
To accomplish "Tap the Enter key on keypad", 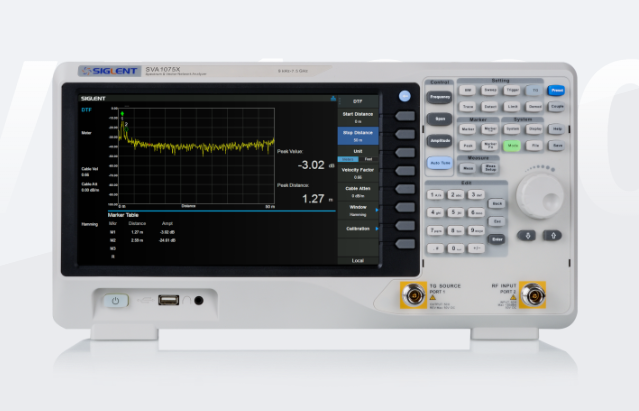I will point(497,240).
